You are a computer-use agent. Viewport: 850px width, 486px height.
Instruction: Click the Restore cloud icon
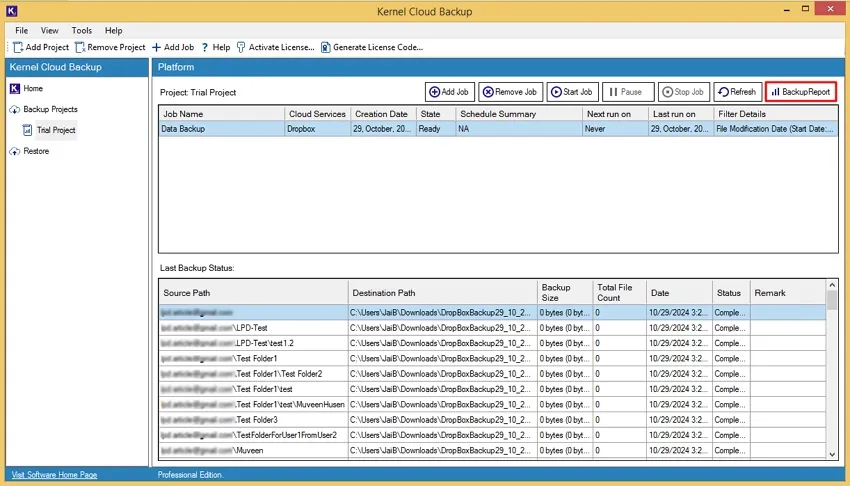click(x=15, y=152)
